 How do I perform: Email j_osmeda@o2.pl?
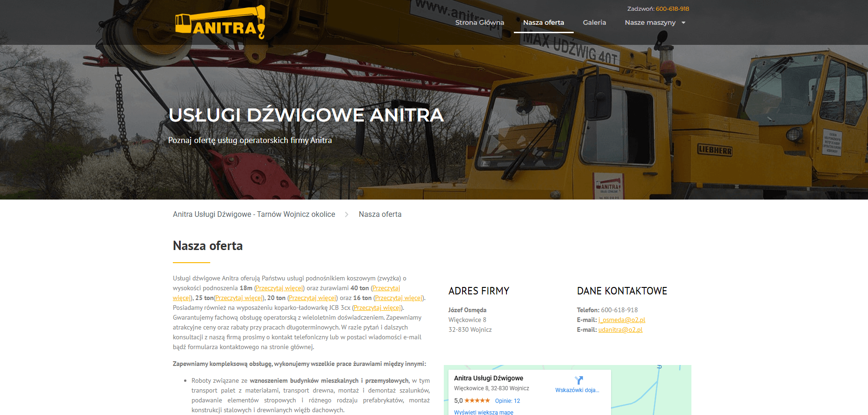coord(622,320)
